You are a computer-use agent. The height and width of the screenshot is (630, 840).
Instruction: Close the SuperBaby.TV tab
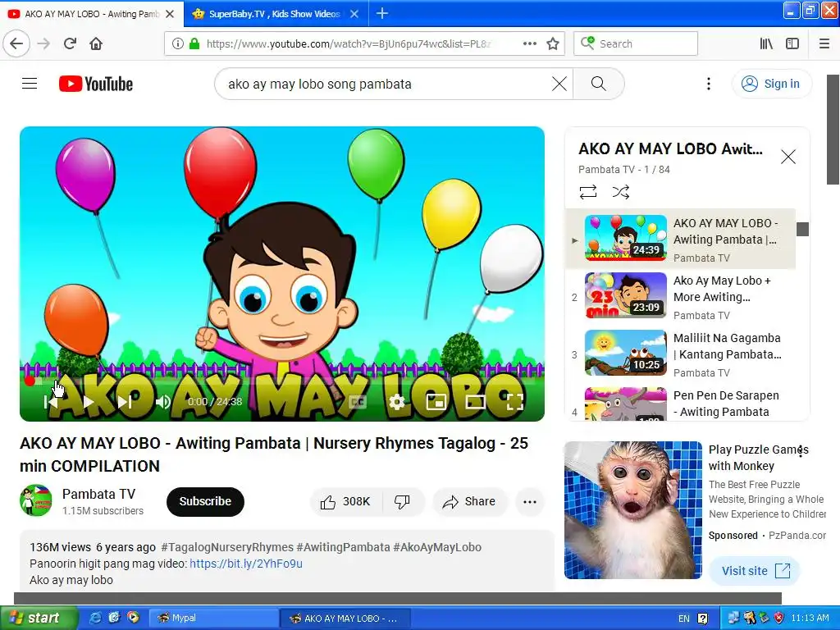pos(354,14)
